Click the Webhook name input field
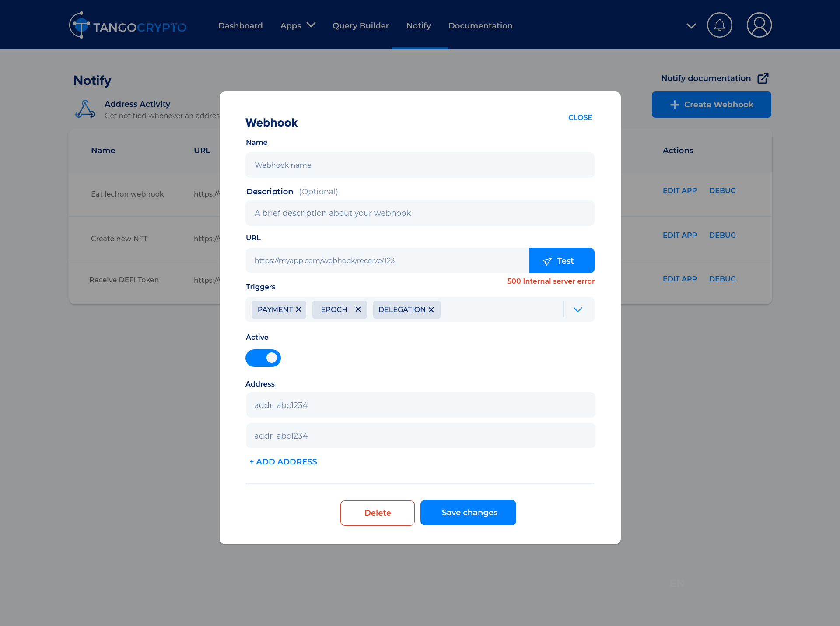The width and height of the screenshot is (840, 626). (x=420, y=165)
